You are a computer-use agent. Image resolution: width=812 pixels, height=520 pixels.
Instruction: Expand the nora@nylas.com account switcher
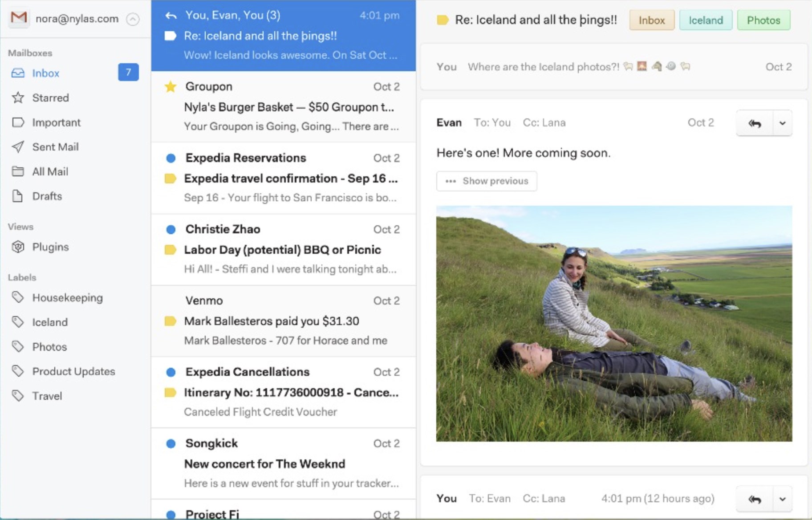click(133, 19)
